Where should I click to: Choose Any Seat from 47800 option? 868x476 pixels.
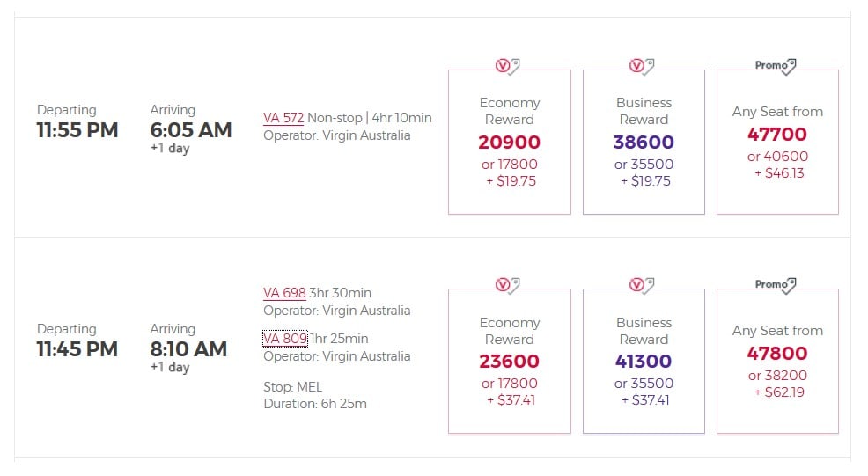pos(778,361)
